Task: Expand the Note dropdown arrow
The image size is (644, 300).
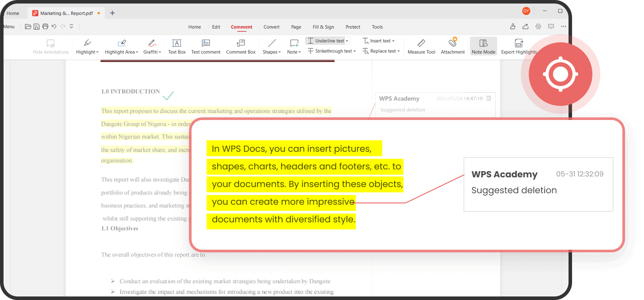Action: 300,52
